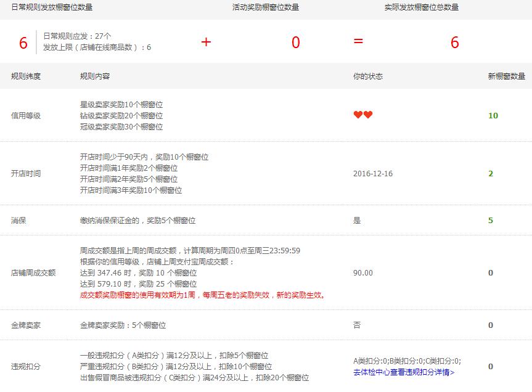Click the 店铺周成交额 row label

click(33, 273)
